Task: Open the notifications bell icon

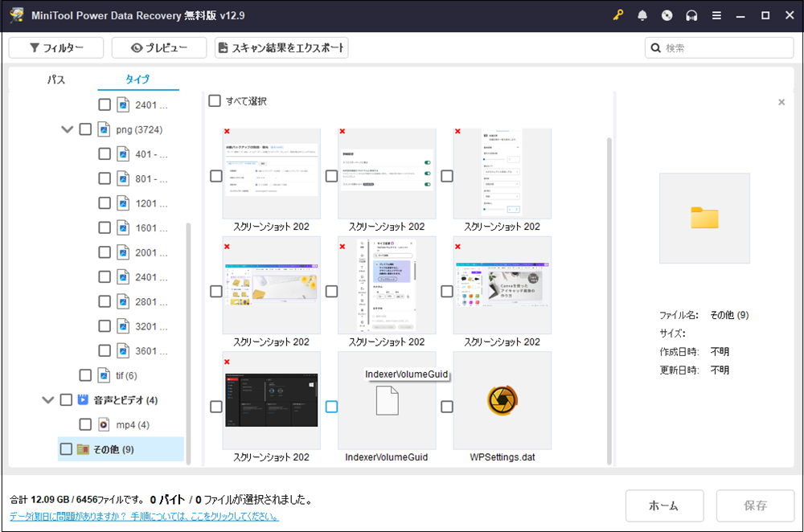Action: pyautogui.click(x=642, y=15)
